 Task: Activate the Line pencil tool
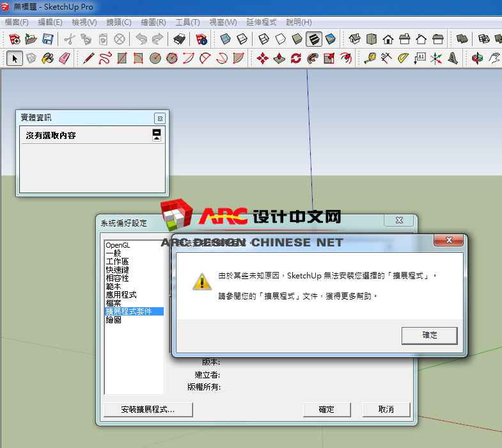click(x=88, y=59)
